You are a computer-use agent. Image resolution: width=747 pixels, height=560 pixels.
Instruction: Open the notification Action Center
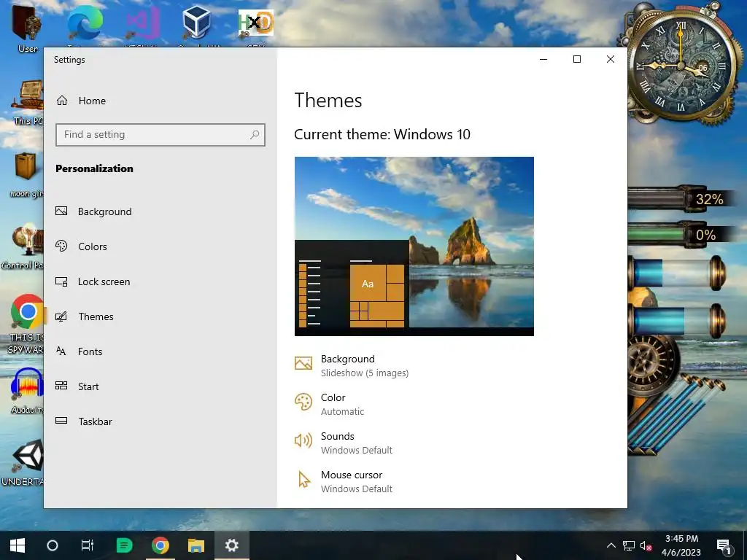pyautogui.click(x=724, y=545)
